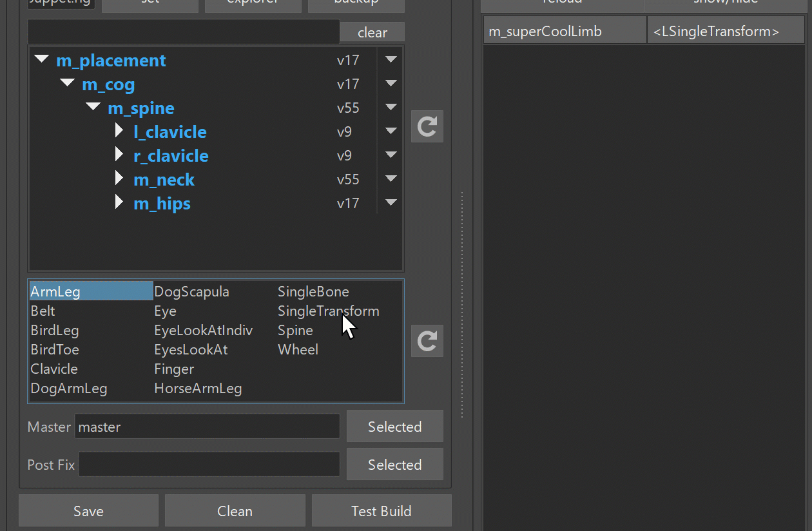Viewport: 812px width, 531px height.
Task: Select Finger limb type
Action: (174, 369)
